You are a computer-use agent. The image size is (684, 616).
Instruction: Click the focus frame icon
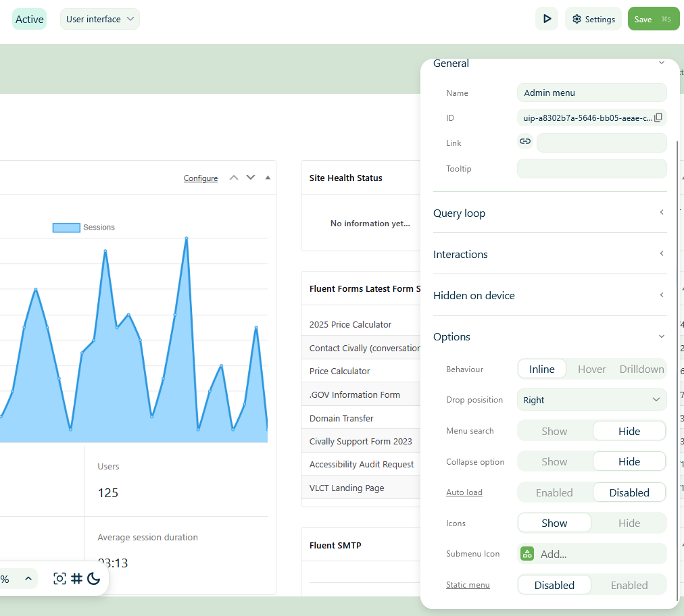coord(59,578)
